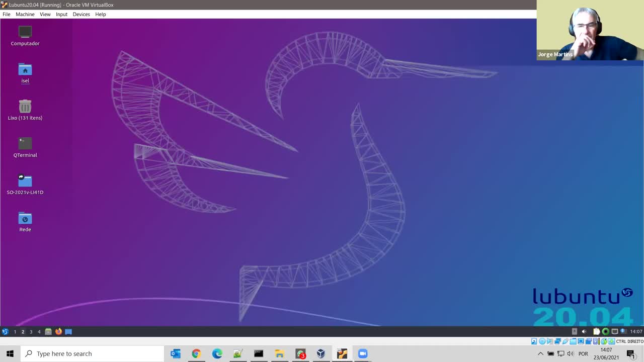Click the CTRL DIREITO host key label
Image resolution: width=644 pixels, height=362 pixels.
(630, 341)
